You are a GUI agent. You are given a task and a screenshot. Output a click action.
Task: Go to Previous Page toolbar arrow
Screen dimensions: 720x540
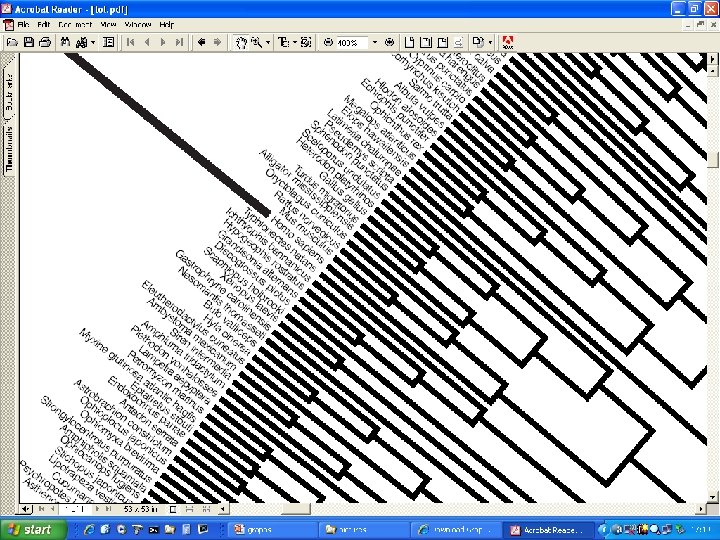(147, 43)
